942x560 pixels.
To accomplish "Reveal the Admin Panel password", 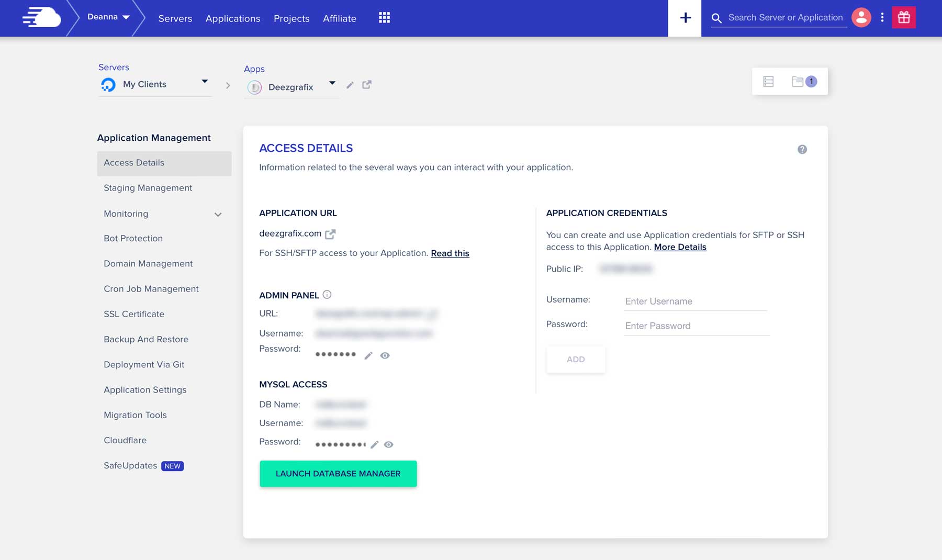I will (x=386, y=355).
